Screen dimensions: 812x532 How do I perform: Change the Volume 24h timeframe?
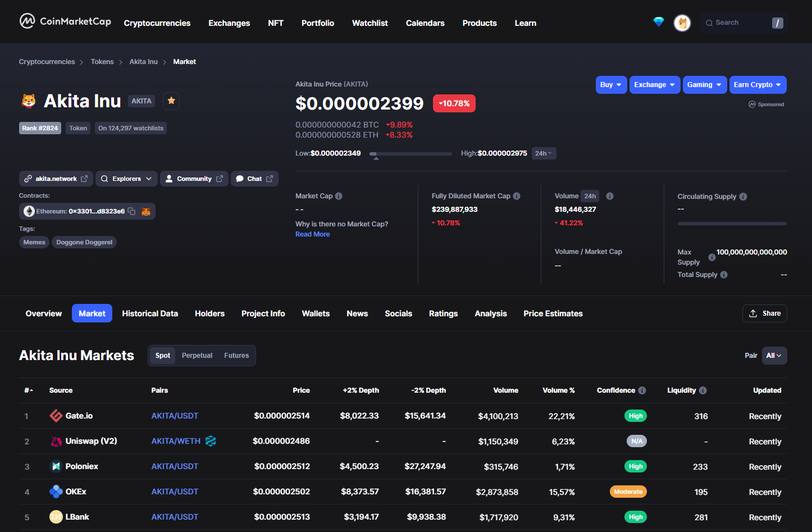(x=590, y=196)
